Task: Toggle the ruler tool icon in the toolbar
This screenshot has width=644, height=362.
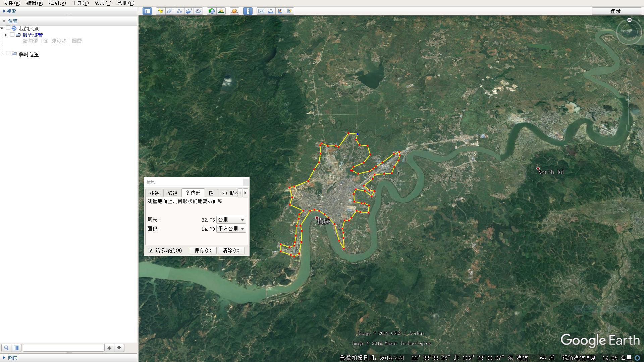Action: pyautogui.click(x=248, y=11)
